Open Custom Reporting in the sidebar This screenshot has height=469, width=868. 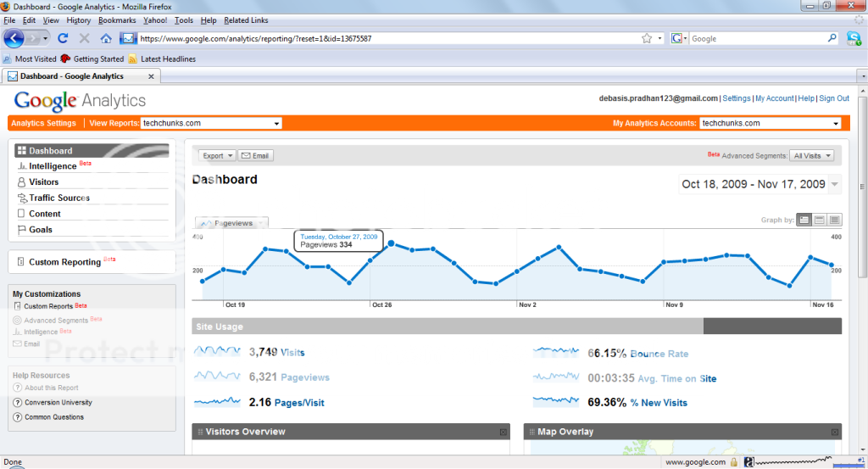pyautogui.click(x=64, y=262)
